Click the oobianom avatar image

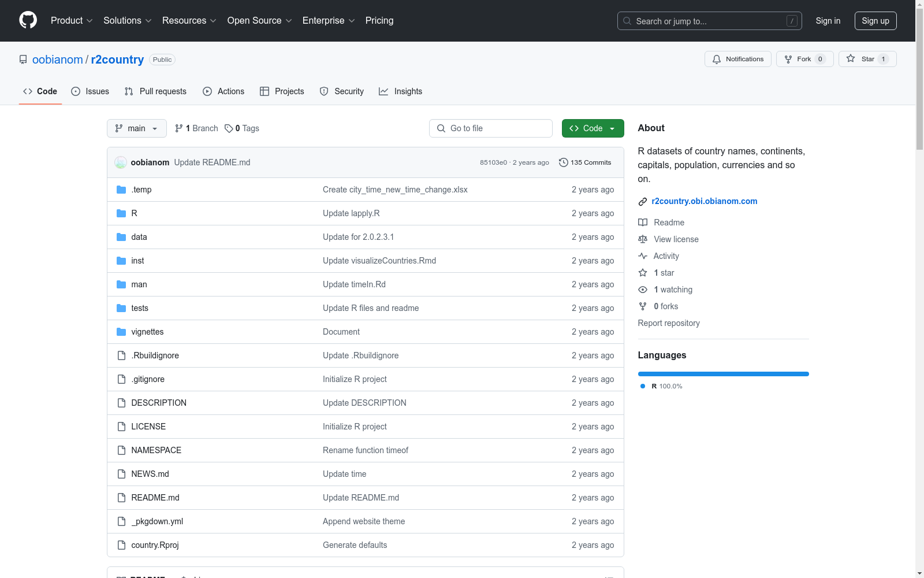121,162
